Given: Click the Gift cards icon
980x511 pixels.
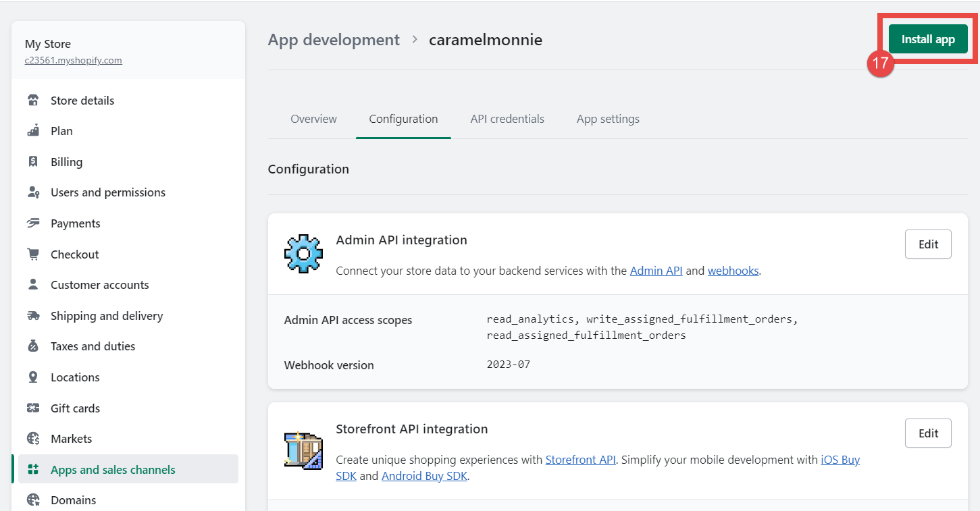Looking at the screenshot, I should [33, 408].
